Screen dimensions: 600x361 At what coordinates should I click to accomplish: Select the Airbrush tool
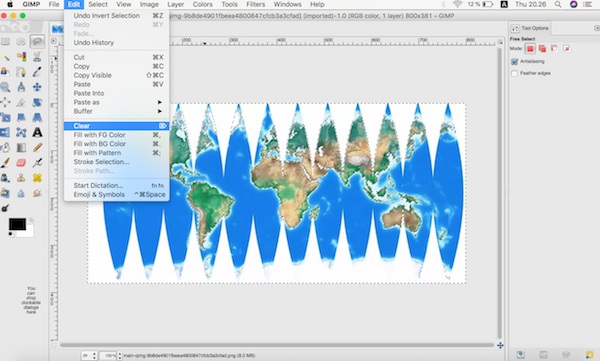pyautogui.click(x=37, y=163)
